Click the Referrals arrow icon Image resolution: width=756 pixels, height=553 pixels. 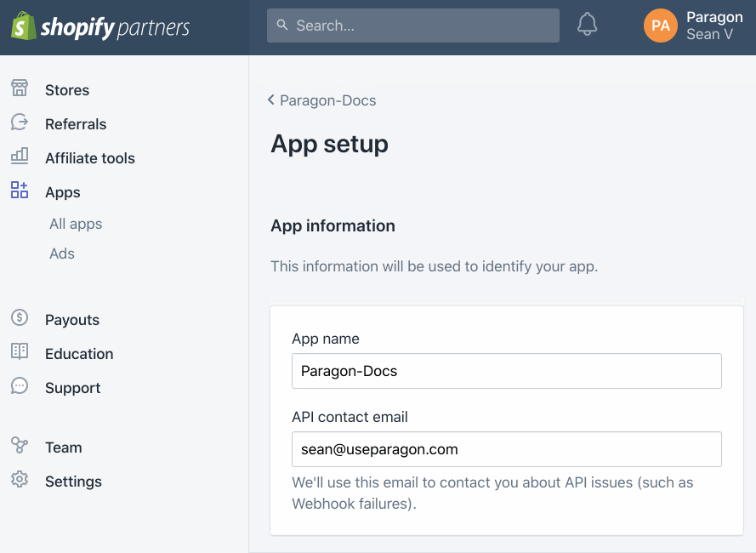(20, 122)
